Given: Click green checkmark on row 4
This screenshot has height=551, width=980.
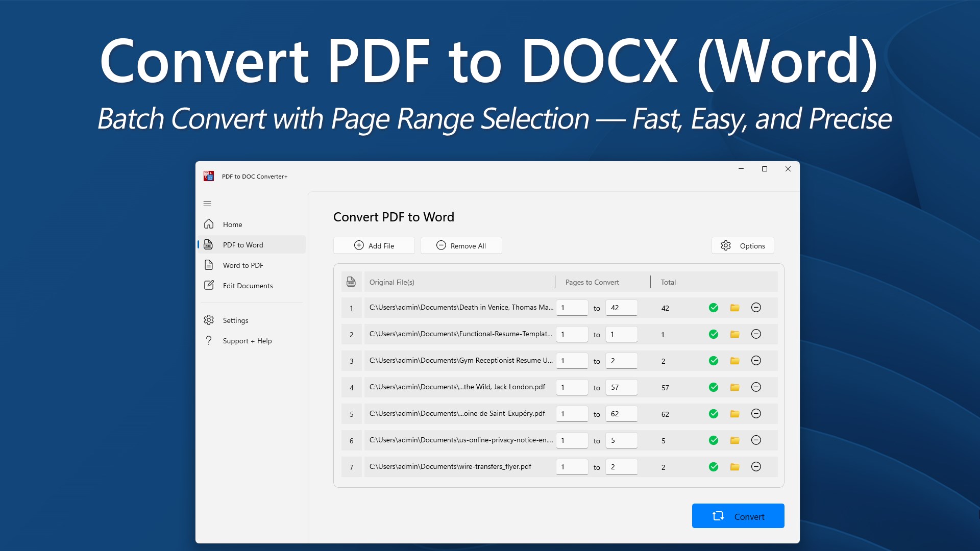Looking at the screenshot, I should pyautogui.click(x=714, y=387).
